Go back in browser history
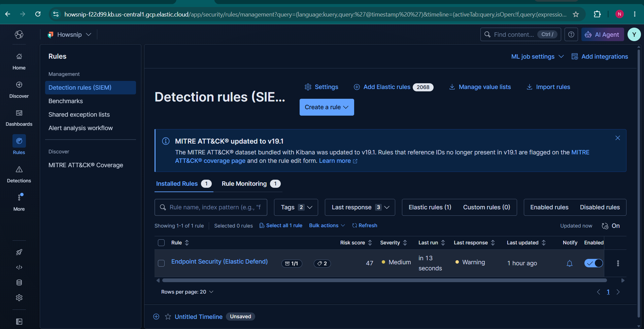The image size is (644, 329). [x=8, y=14]
